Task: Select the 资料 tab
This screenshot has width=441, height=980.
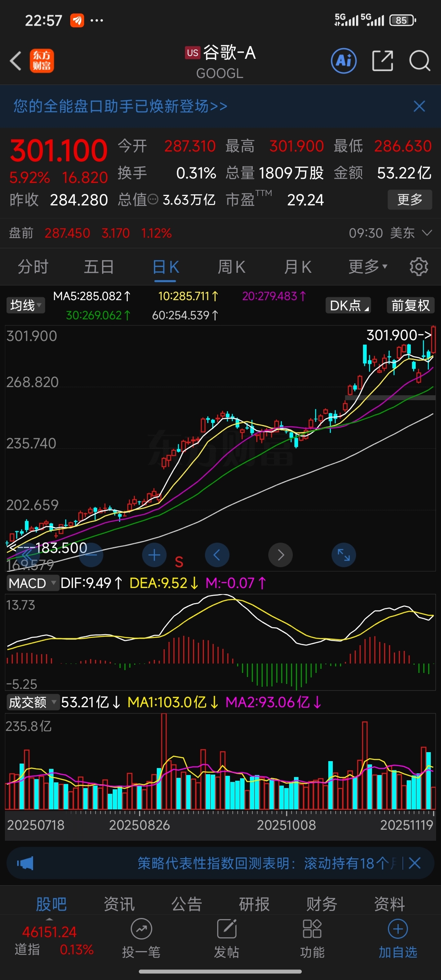Action: coord(389,904)
